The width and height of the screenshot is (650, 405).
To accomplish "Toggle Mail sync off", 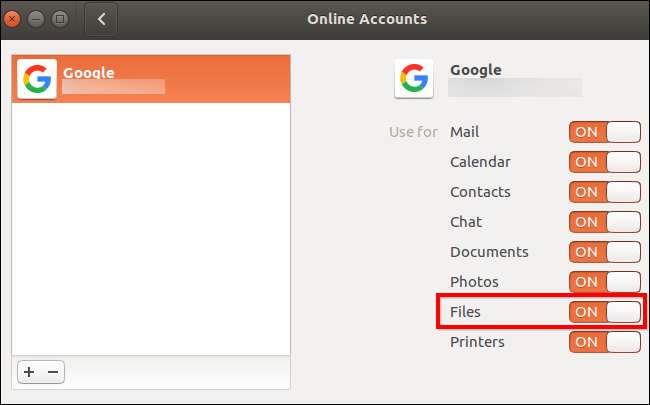I will 604,132.
